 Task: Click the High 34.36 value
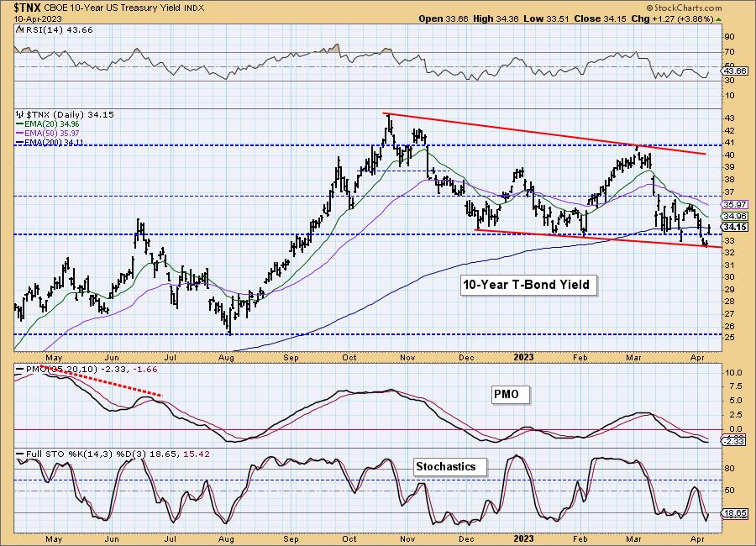pos(496,18)
